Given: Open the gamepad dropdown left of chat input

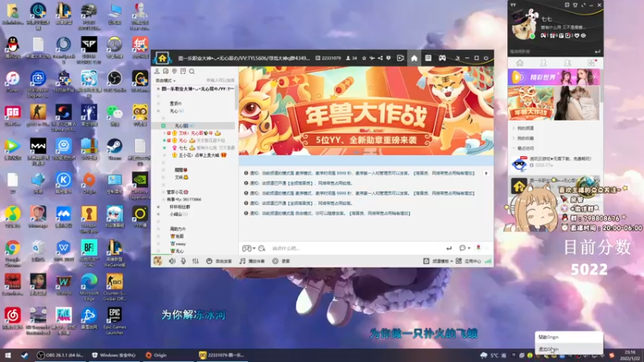Looking at the screenshot, I should [x=249, y=249].
